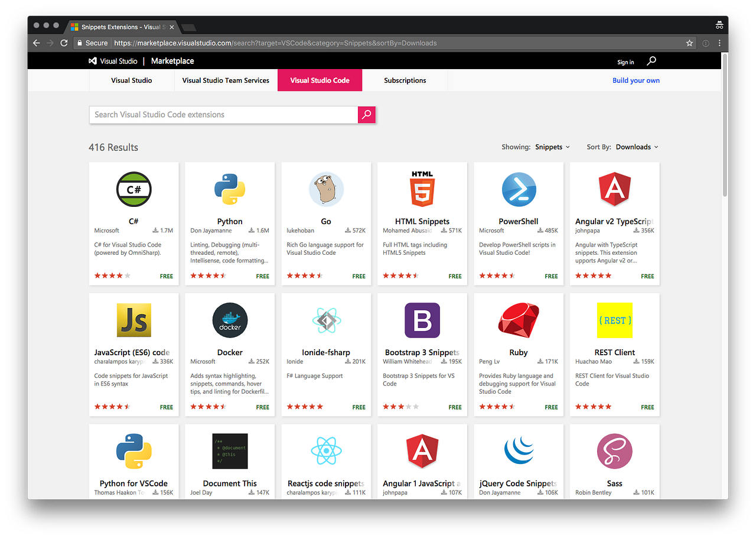Switch to the Subscriptions tab
Screen dimensions: 756x539
click(x=405, y=80)
